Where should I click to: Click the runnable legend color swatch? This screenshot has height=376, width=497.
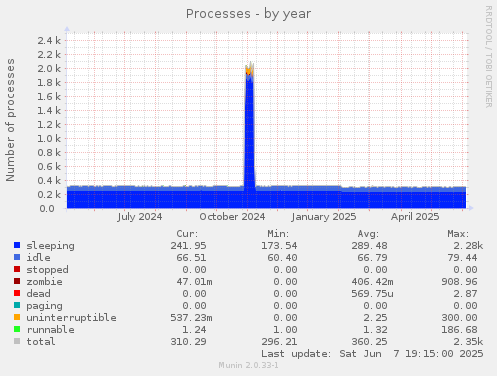click(17, 329)
